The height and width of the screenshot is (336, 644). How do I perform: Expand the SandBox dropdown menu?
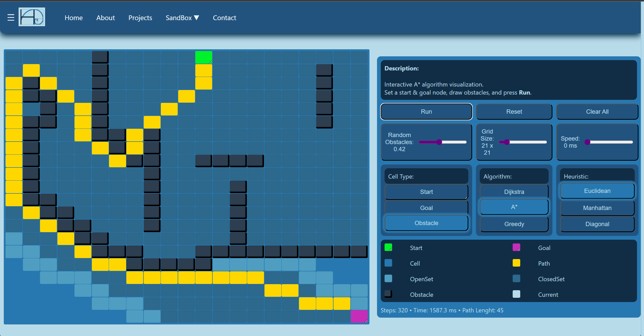tap(182, 18)
